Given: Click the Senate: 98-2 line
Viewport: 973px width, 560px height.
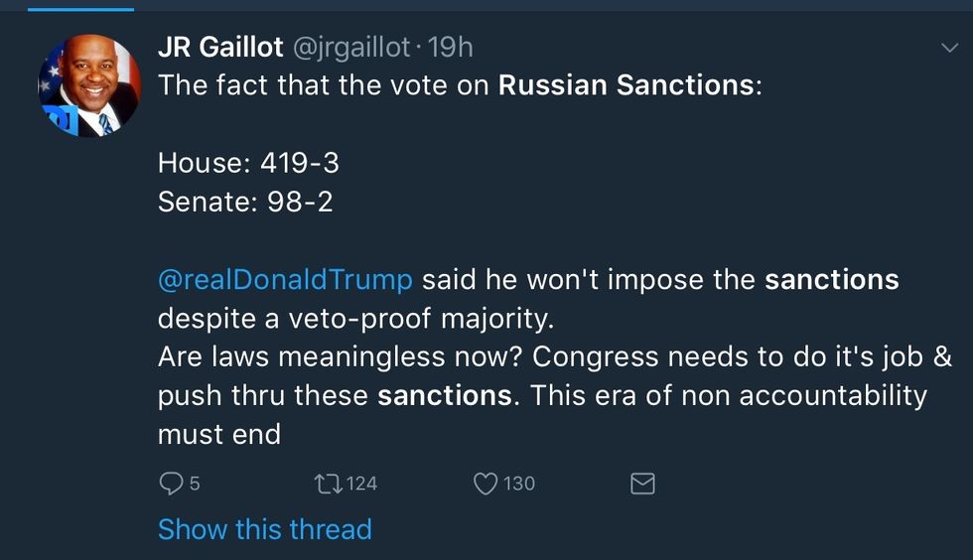Looking at the screenshot, I should pyautogui.click(x=245, y=202).
